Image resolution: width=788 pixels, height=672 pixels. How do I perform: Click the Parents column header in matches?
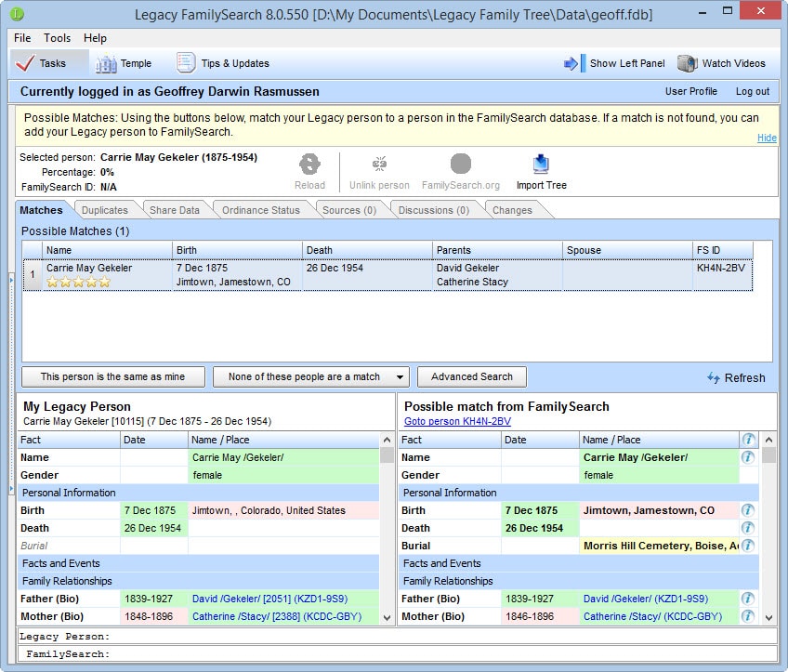[x=497, y=250]
